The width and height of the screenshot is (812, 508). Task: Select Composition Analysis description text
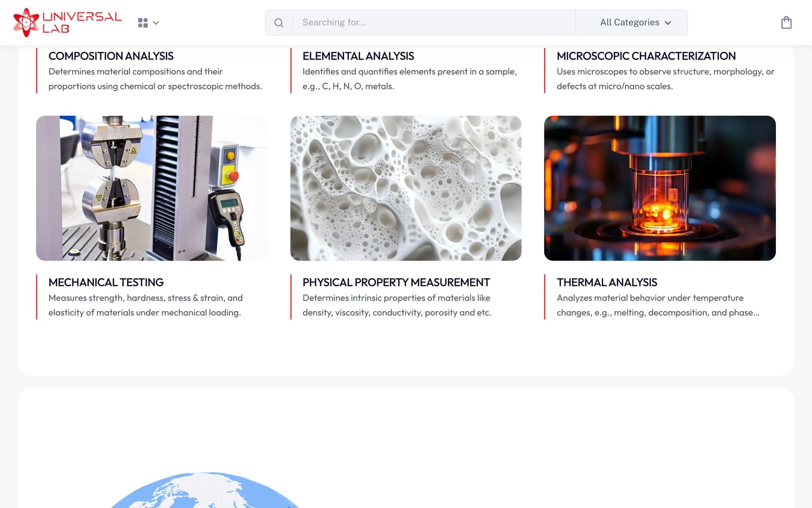pos(155,79)
